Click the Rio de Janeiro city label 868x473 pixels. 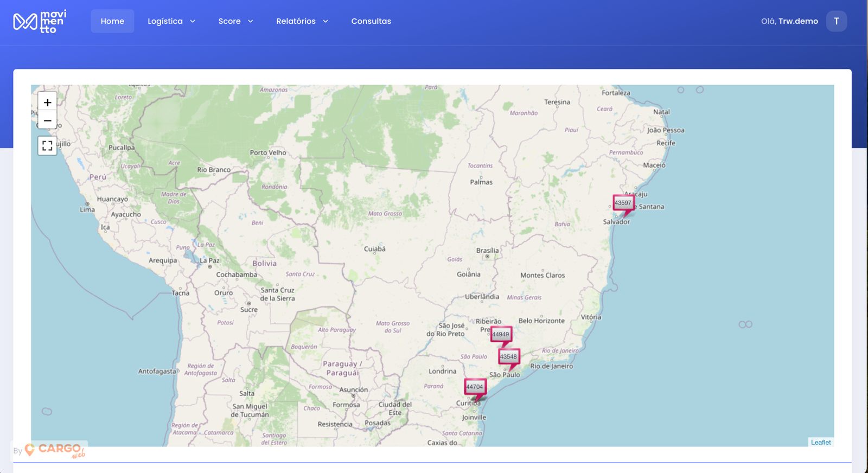click(x=551, y=366)
